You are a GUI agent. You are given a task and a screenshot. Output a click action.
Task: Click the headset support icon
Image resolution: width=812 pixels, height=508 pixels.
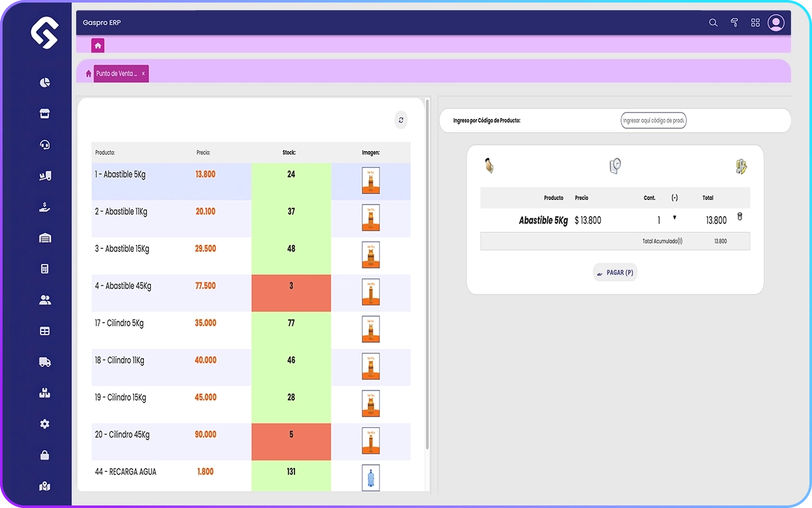tap(44, 145)
